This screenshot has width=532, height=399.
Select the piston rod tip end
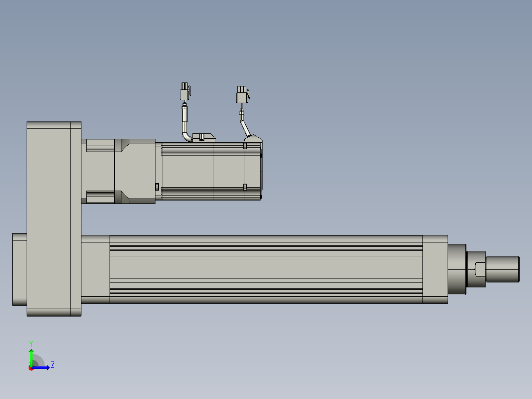click(x=503, y=269)
